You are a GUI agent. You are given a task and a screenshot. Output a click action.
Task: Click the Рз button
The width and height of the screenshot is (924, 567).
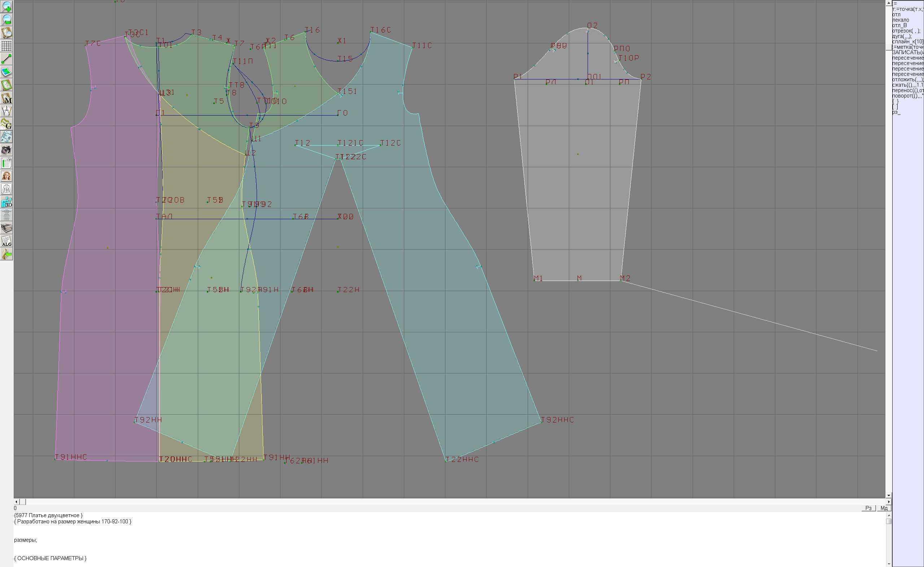(x=868, y=508)
